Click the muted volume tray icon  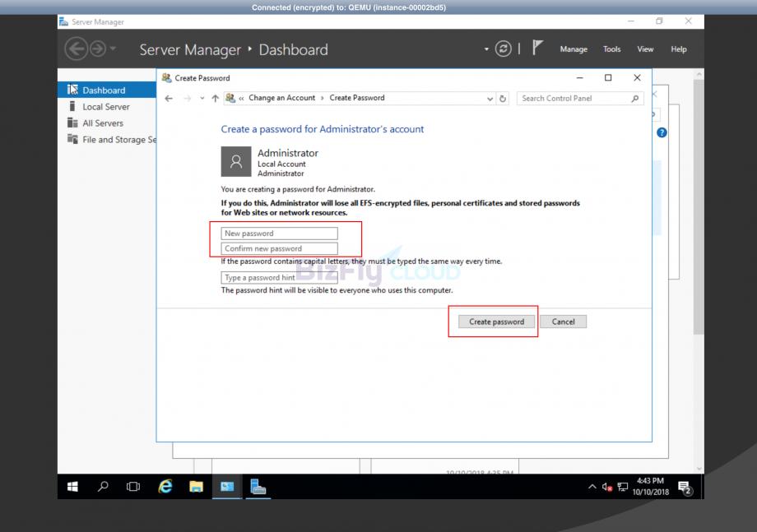click(607, 487)
